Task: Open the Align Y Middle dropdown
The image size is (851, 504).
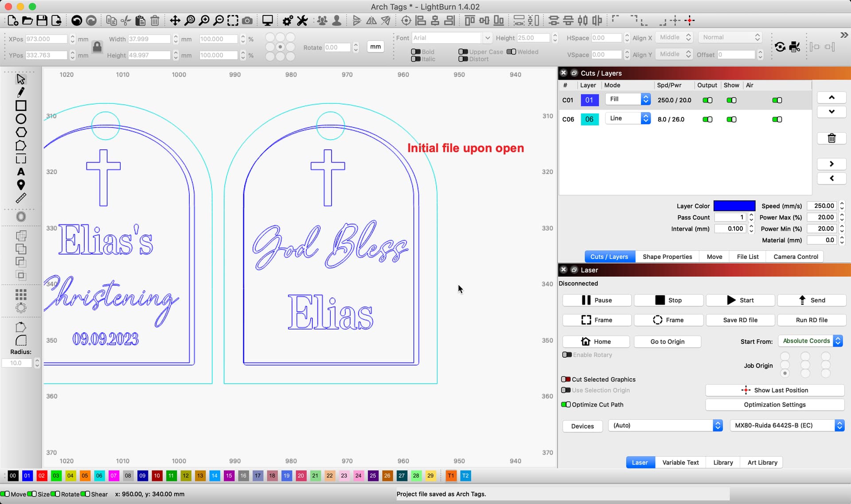Action: tap(674, 54)
